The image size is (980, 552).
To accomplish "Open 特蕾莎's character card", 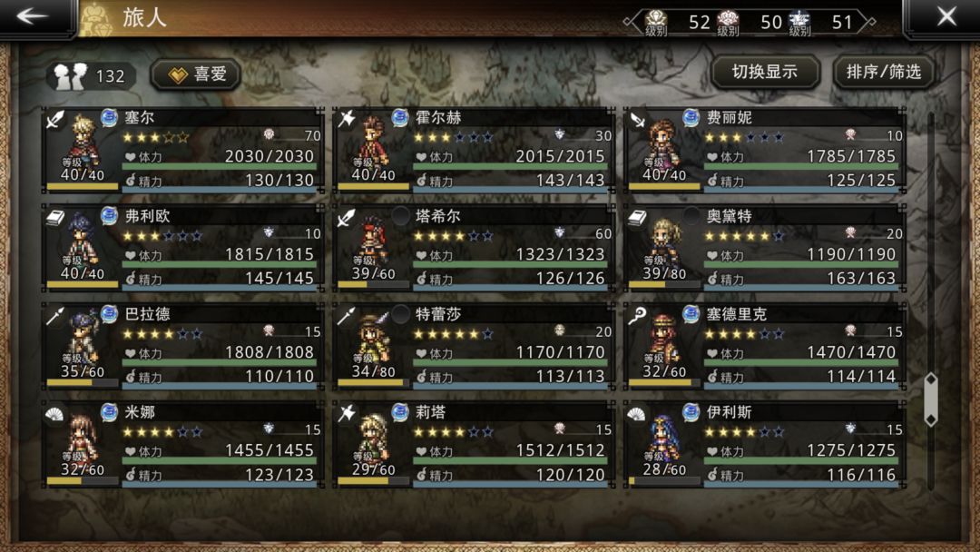I will click(x=473, y=346).
